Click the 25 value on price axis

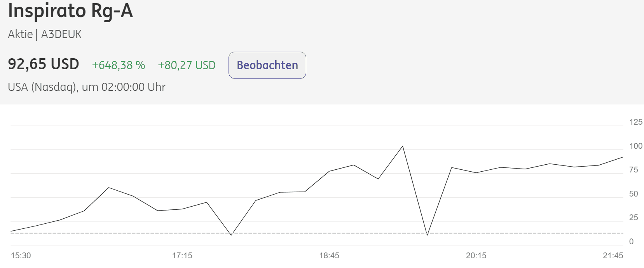[634, 218]
